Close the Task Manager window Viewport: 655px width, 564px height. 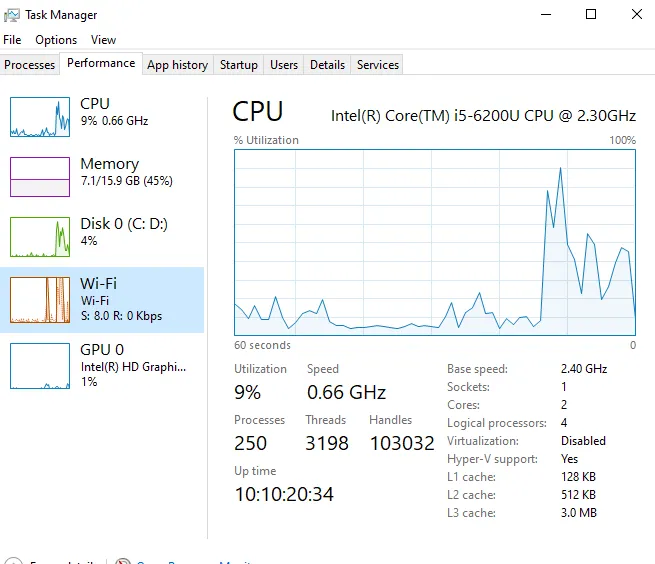[x=637, y=14]
